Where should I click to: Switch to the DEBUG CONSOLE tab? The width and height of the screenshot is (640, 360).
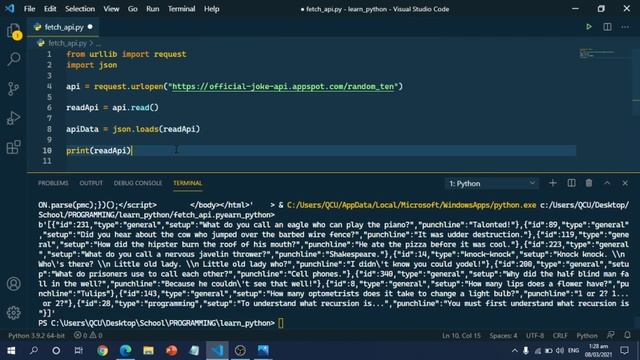[138, 183]
